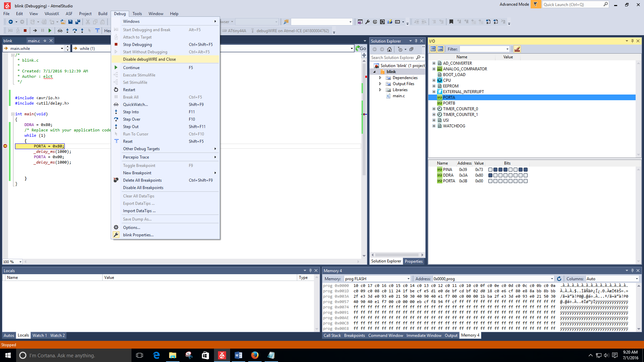Click the green Continue play toolbar icon
The height and width of the screenshot is (362, 644).
[50, 31]
